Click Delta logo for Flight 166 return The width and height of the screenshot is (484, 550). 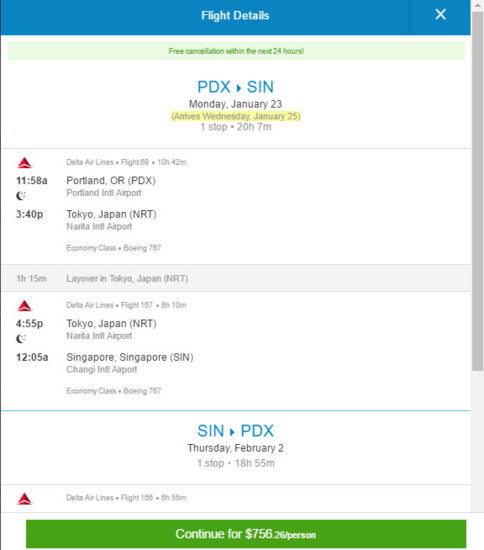25,498
